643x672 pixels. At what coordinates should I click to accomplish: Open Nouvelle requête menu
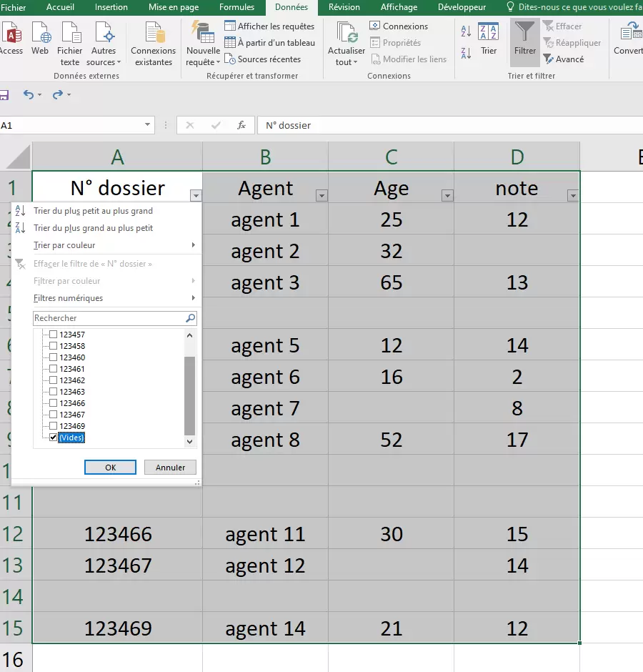203,44
